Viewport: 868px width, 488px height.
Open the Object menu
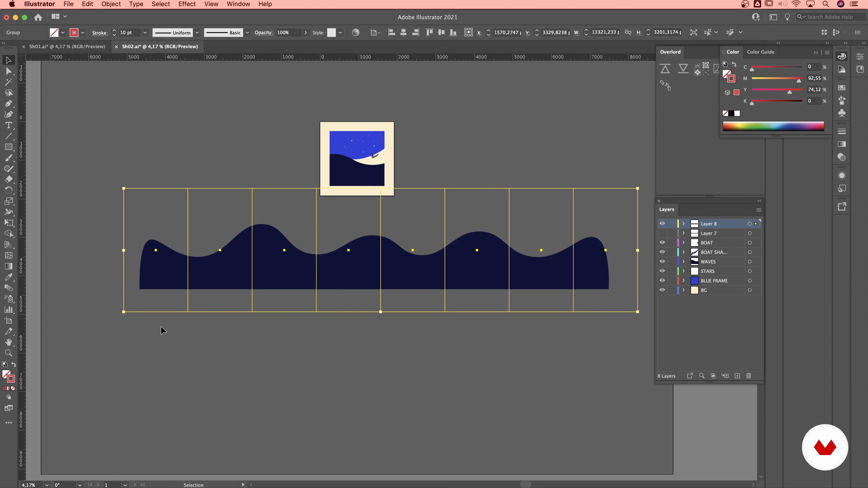111,4
